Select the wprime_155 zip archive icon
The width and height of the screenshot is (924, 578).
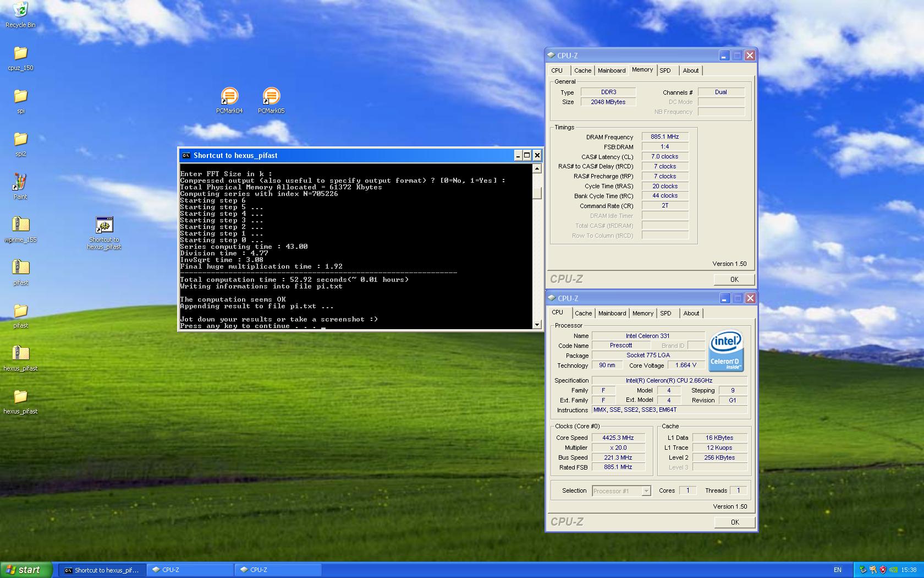click(20, 229)
